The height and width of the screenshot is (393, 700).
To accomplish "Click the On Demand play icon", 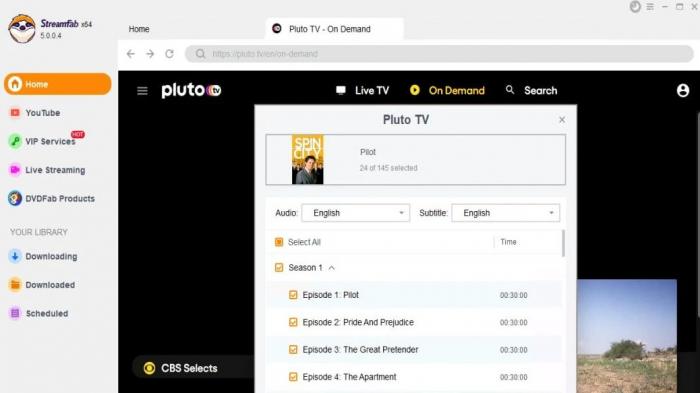I will [x=415, y=90].
